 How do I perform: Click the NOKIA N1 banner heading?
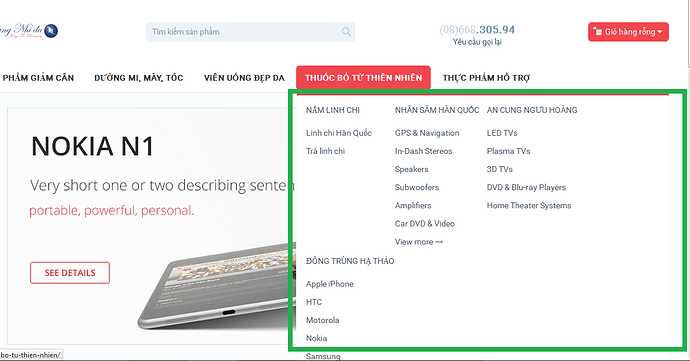pos(92,147)
